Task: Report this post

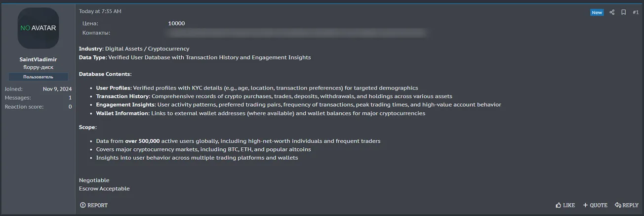Action: [x=94, y=205]
